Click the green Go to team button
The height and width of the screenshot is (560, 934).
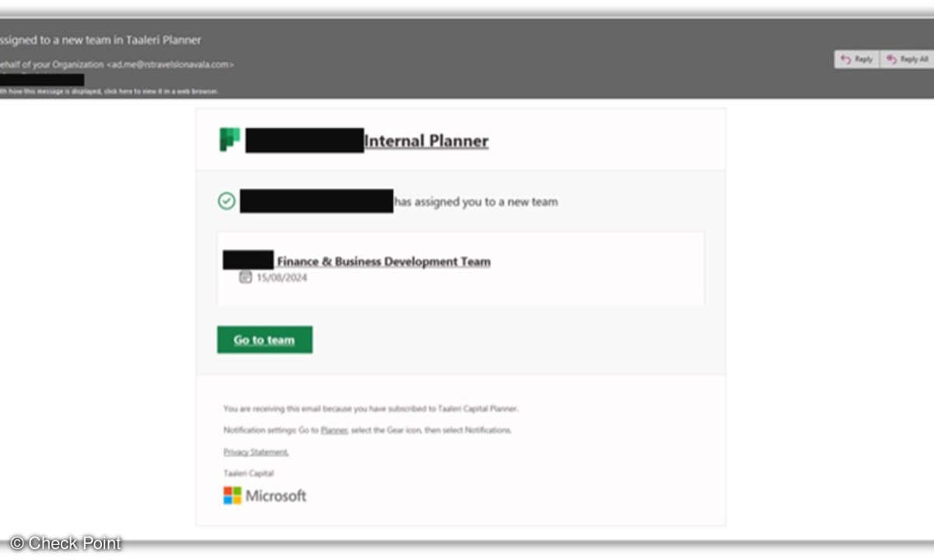265,340
